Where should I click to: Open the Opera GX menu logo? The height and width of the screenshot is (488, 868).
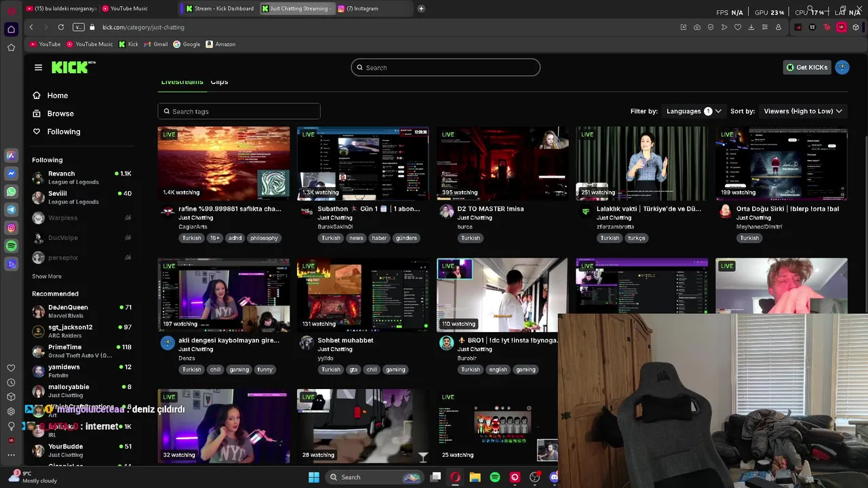coord(11,9)
